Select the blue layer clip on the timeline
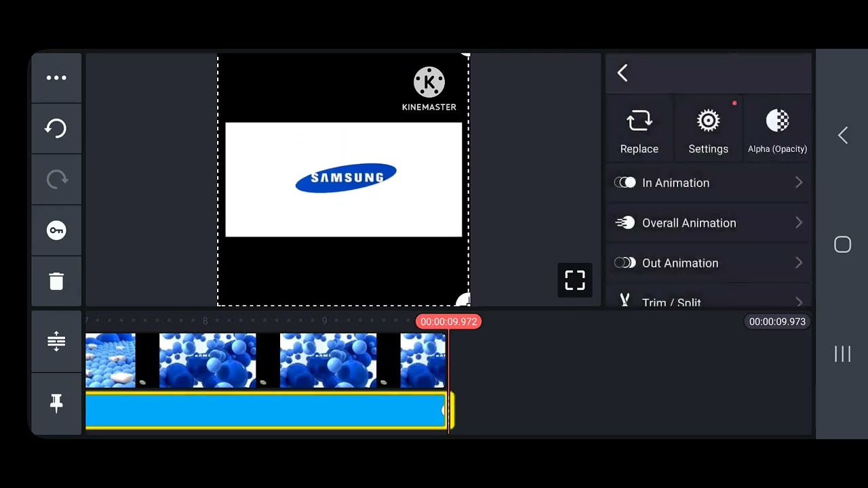The image size is (868, 488). coord(266,411)
